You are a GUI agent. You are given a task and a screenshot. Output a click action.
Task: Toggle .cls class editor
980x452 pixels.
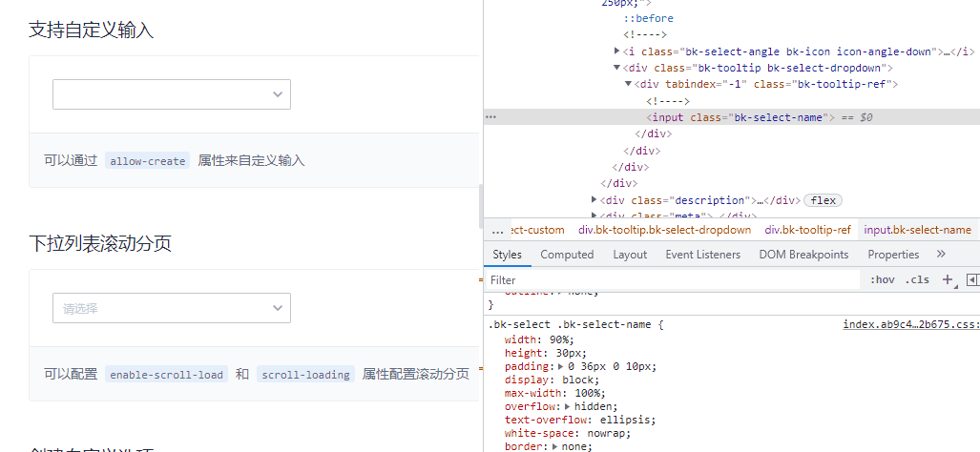[917, 279]
